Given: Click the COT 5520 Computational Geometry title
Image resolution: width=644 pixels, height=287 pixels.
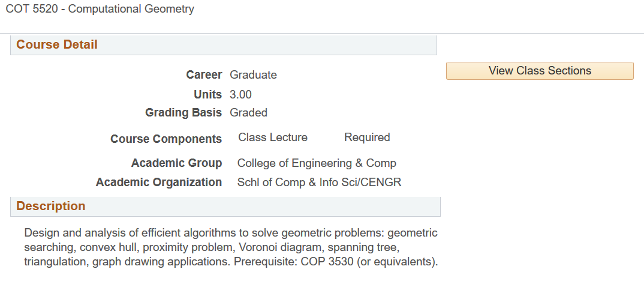Looking at the screenshot, I should (x=100, y=10).
